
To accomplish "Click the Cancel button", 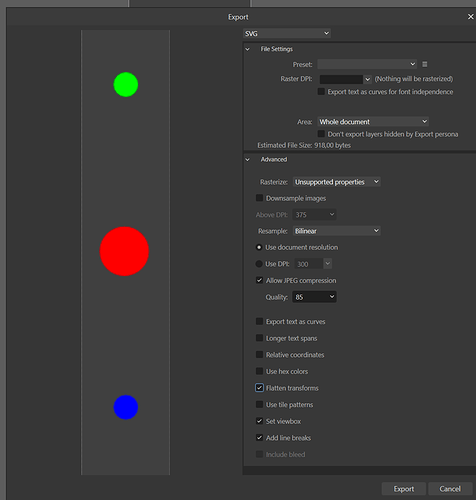I will (450, 489).
